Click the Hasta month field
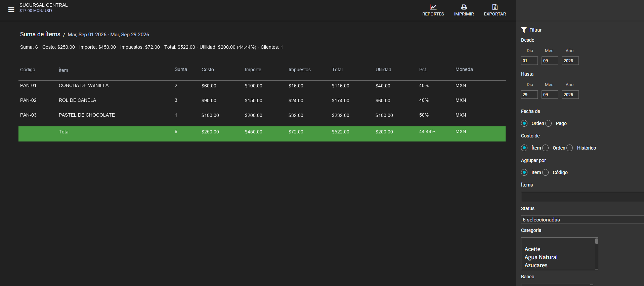644x286 pixels. [550, 95]
